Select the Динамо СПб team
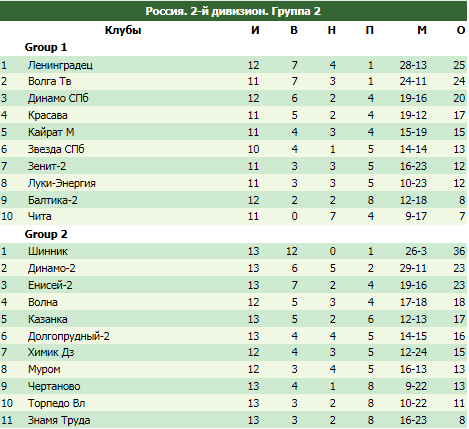 [58, 98]
